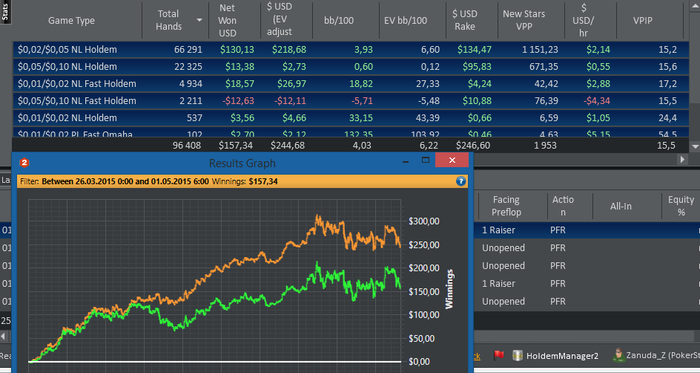This screenshot has height=373, width=700.
Task: Select the $0,01/$0,02 NL Holdem row
Action: point(350,118)
